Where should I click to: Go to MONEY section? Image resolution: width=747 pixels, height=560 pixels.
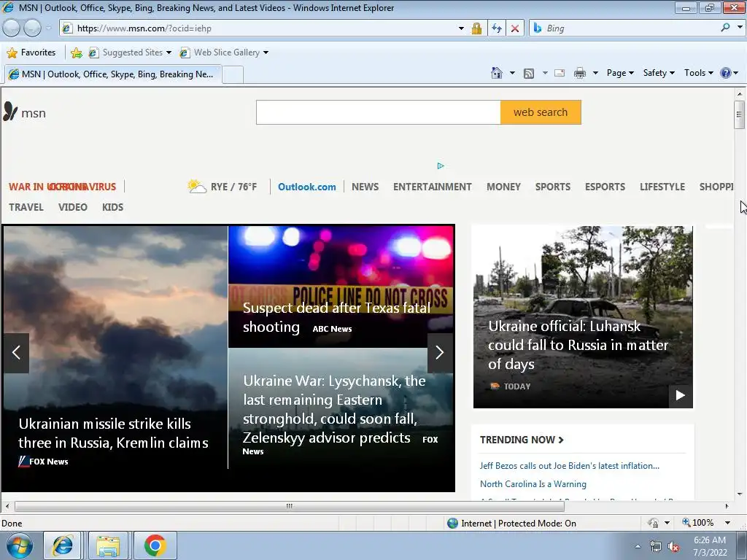click(x=503, y=187)
